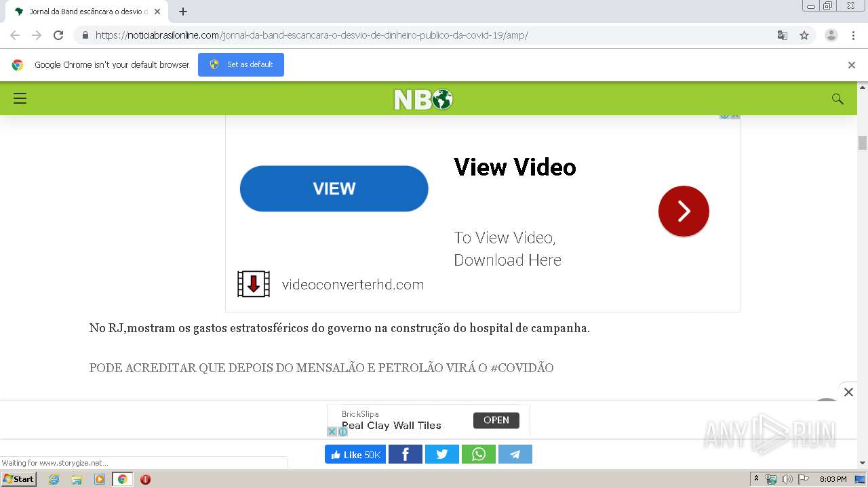Click the page vertical scrollbar thumb
This screenshot has height=488, width=868.
pyautogui.click(x=863, y=143)
